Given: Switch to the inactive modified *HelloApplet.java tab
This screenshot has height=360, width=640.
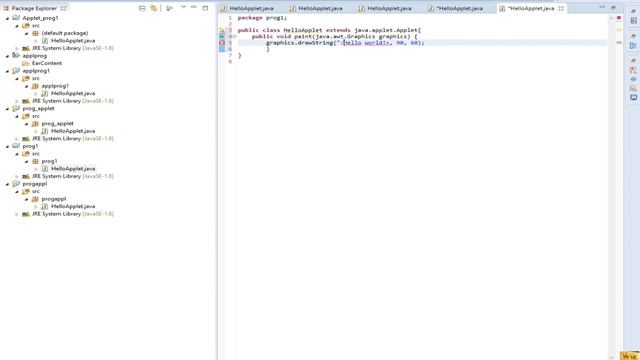Looking at the screenshot, I should 460,8.
